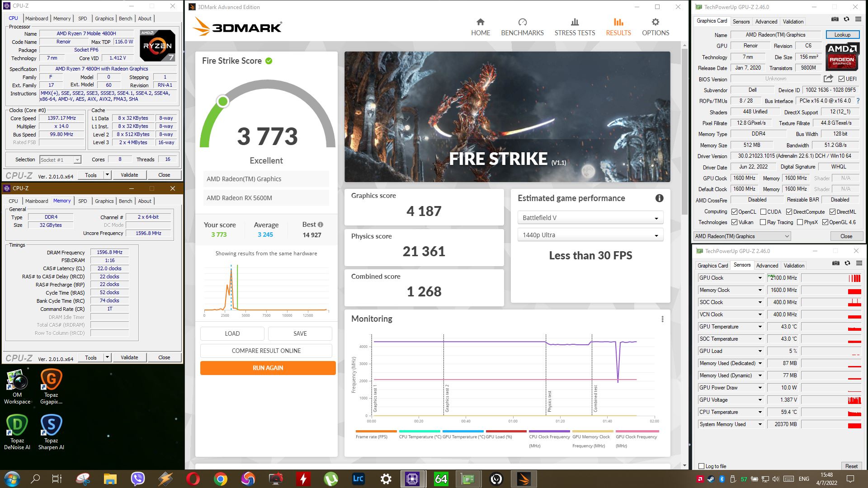Expand Tools dropdown arrow in upper CPU-Z
This screenshot has width=868, height=488.
(x=107, y=175)
